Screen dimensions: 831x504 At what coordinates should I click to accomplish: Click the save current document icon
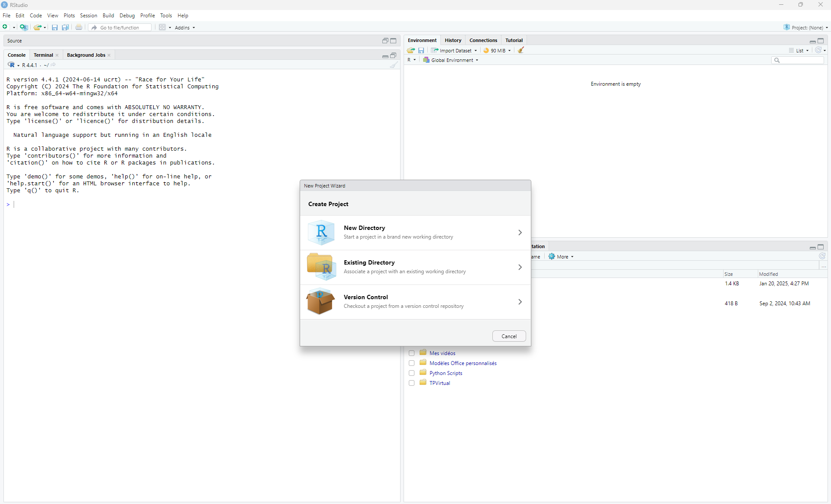[55, 27]
